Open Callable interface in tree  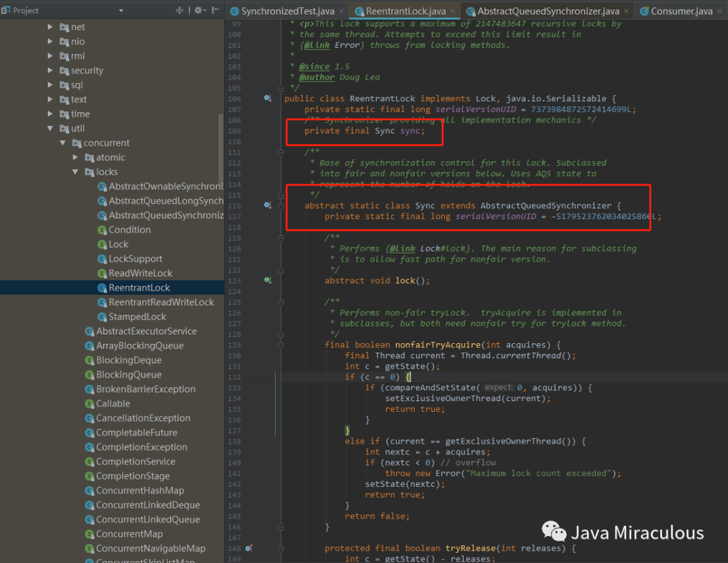[107, 403]
